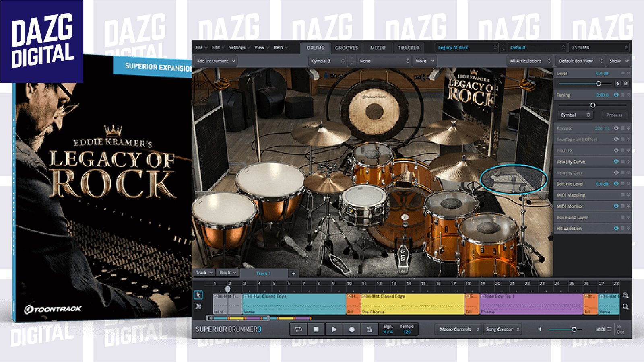644x362 pixels.
Task: Click the record button in transport
Action: click(x=351, y=329)
